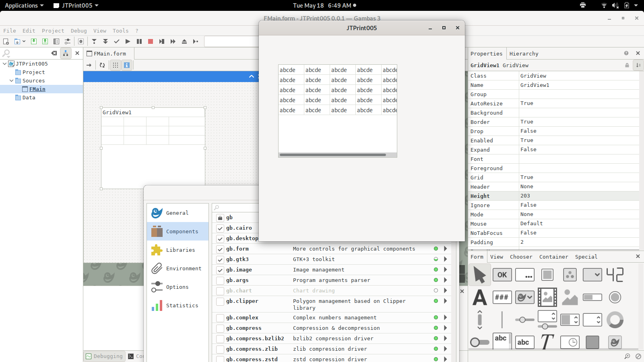The image size is (644, 362).
Task: Enable the gb.args component checkbox
Action: click(220, 280)
